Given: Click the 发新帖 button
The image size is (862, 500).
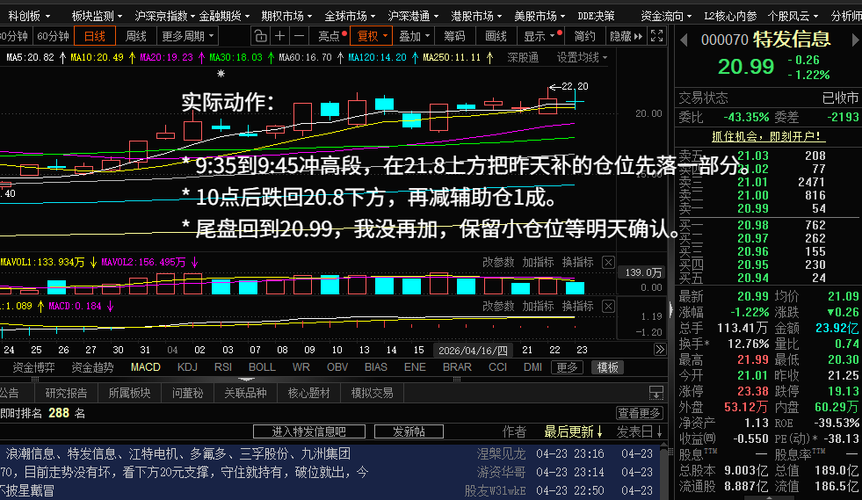Looking at the screenshot, I should pyautogui.click(x=408, y=432).
